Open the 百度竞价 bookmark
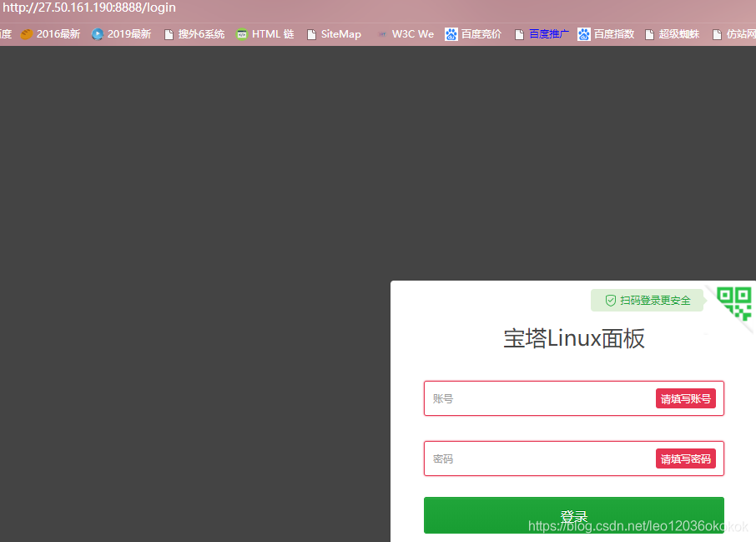 coord(473,34)
